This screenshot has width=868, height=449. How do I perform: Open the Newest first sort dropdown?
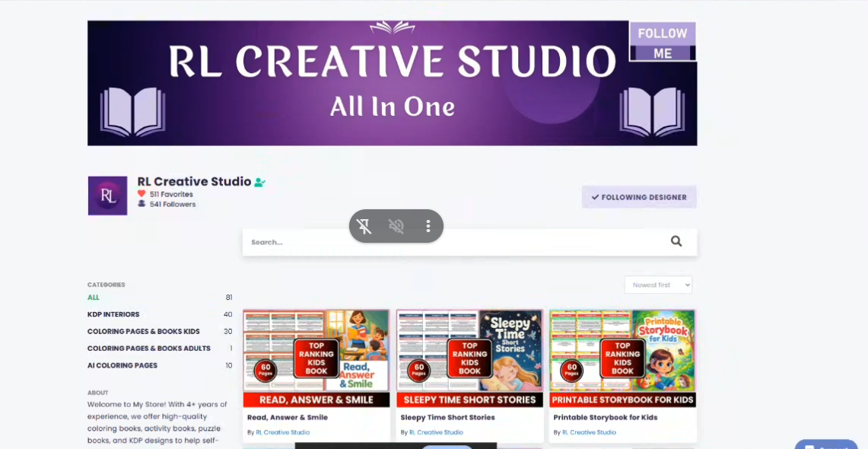tap(658, 285)
